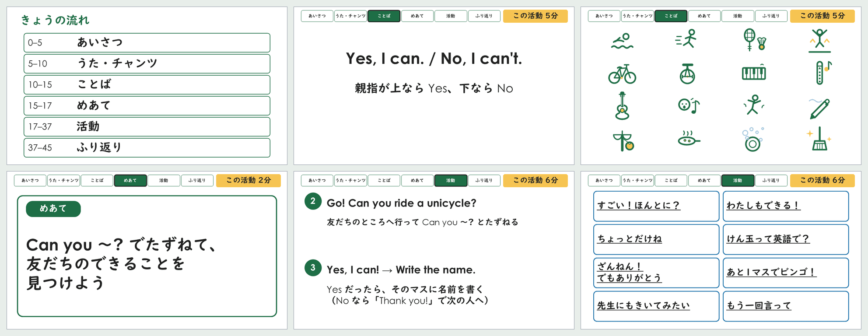Viewport: 868px width, 336px height.
Task: Select the 5–10 うた・チャンツ schedule row
Action: (147, 64)
